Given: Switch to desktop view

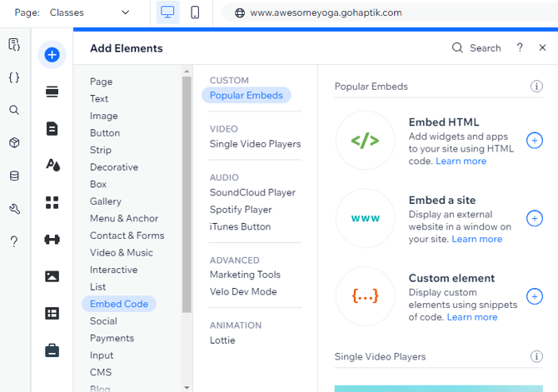Looking at the screenshot, I should click(168, 12).
